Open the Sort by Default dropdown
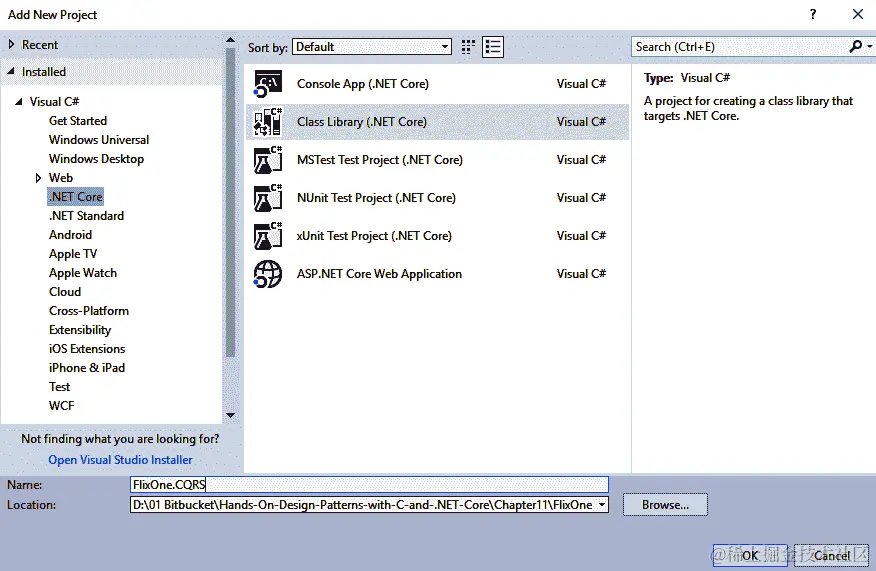The image size is (876, 571). (x=372, y=47)
